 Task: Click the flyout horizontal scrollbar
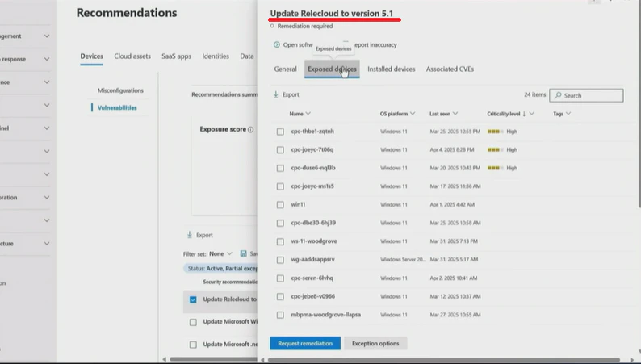coord(443,360)
